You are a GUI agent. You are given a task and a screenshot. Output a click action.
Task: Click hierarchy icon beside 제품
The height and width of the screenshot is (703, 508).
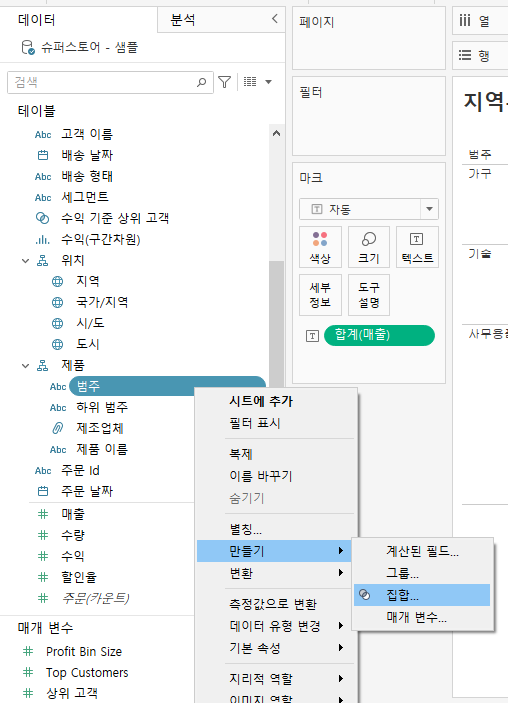(x=43, y=366)
